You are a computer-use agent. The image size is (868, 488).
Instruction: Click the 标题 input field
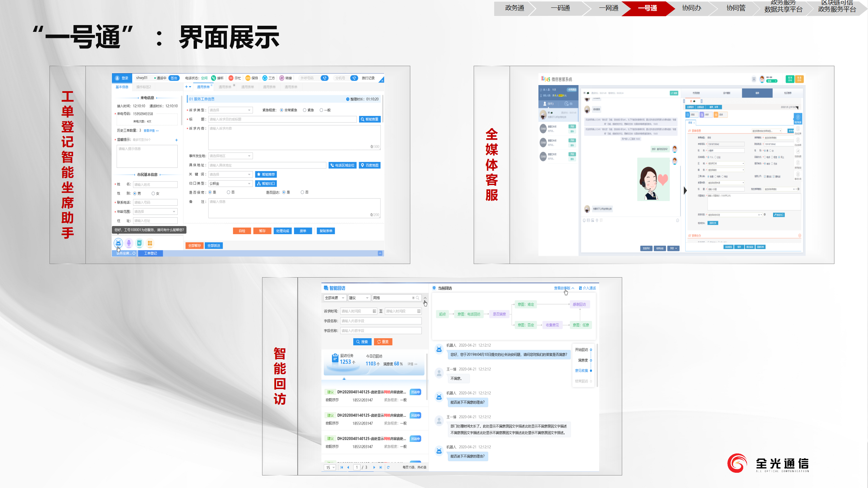click(282, 119)
